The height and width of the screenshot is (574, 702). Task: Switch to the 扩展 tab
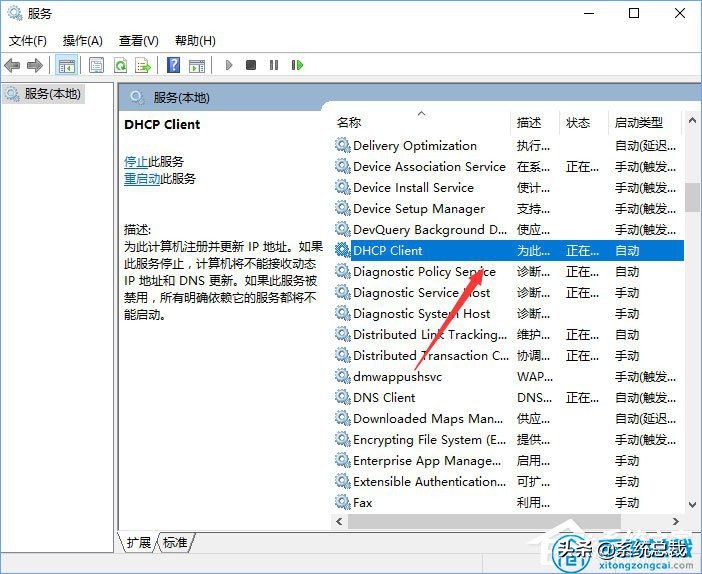(x=138, y=542)
